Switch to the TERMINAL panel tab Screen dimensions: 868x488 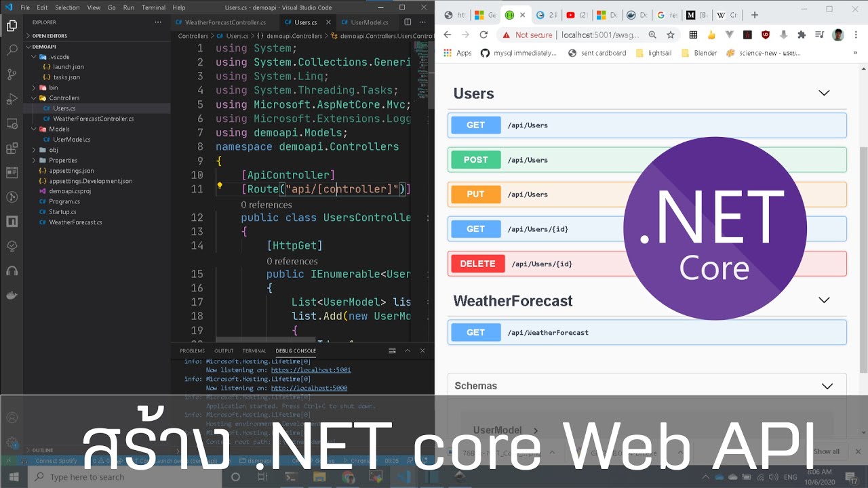254,350
